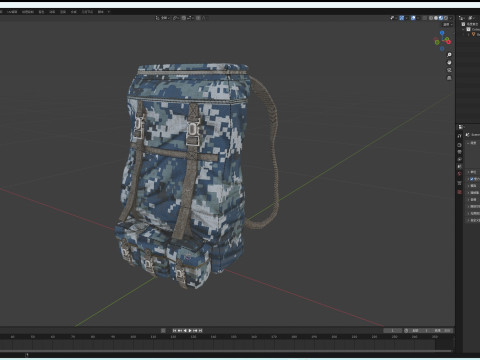Viewport: 480px width, 360px height.
Task: Switch to the Texture Paint workspace tab
Action: pos(28,12)
